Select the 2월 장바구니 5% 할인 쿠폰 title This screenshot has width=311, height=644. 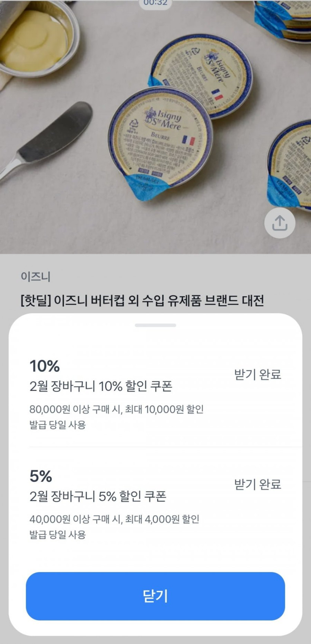click(98, 496)
